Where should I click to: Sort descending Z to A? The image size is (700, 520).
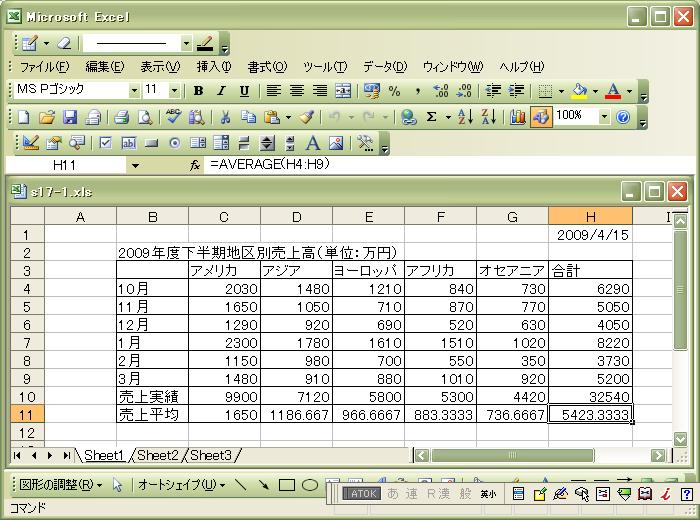[x=488, y=117]
